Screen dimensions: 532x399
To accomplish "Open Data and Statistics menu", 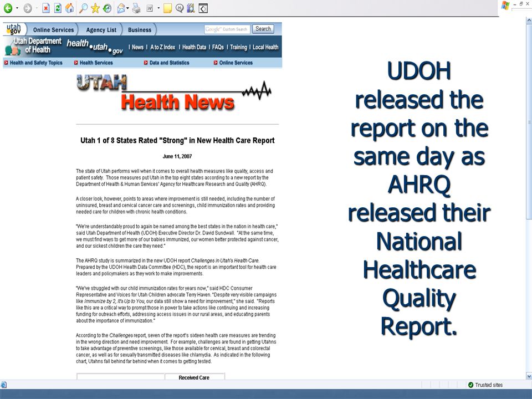I will pyautogui.click(x=167, y=63).
